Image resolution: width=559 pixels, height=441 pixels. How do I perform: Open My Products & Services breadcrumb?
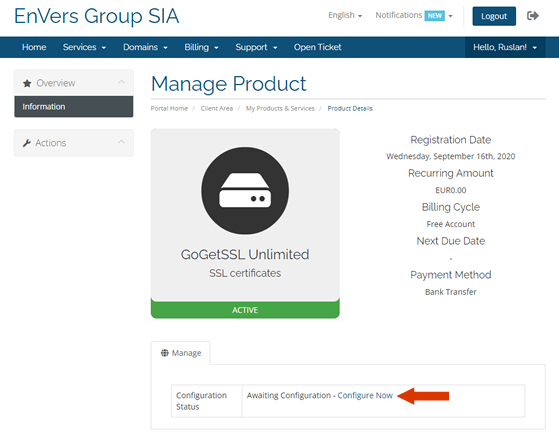(280, 108)
